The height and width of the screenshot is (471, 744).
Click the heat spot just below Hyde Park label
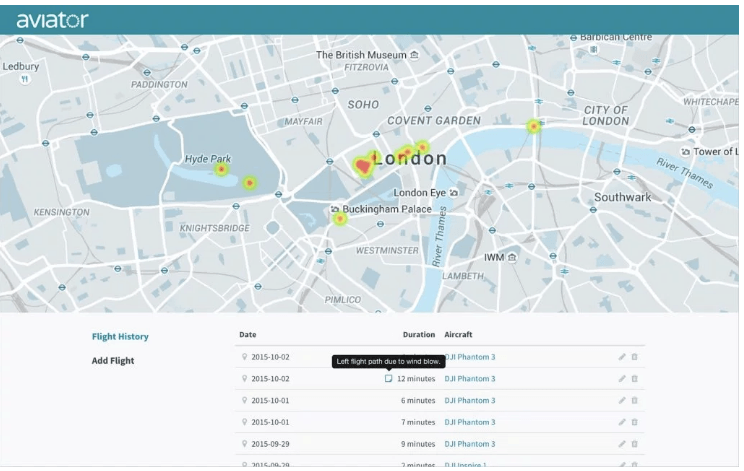(221, 169)
